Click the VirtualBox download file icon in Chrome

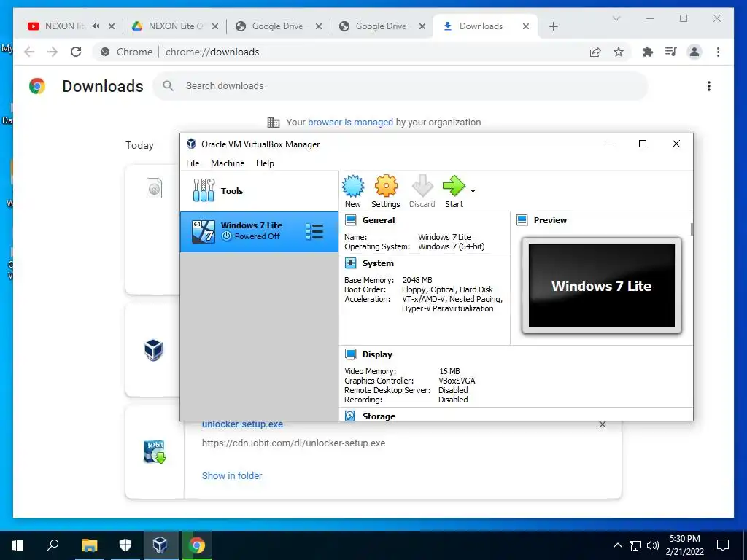(x=154, y=350)
